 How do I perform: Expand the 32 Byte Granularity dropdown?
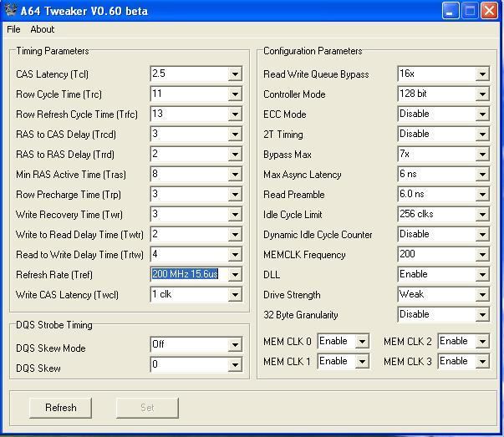[x=482, y=315]
